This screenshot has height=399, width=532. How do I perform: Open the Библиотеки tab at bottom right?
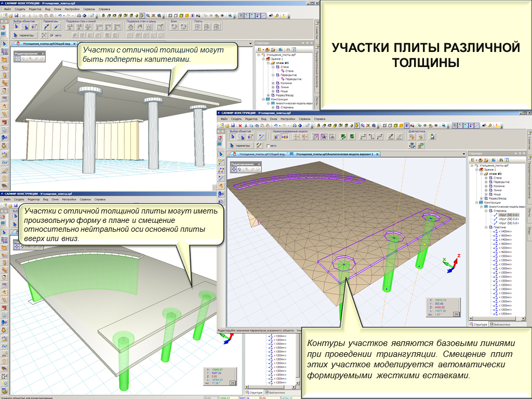click(501, 324)
